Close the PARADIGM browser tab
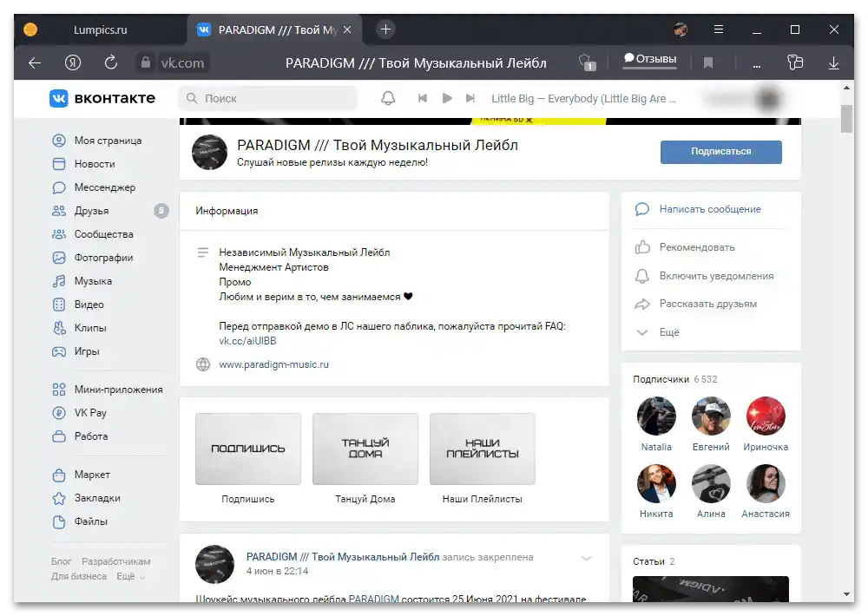The height and width of the screenshot is (616, 868). 347,29
